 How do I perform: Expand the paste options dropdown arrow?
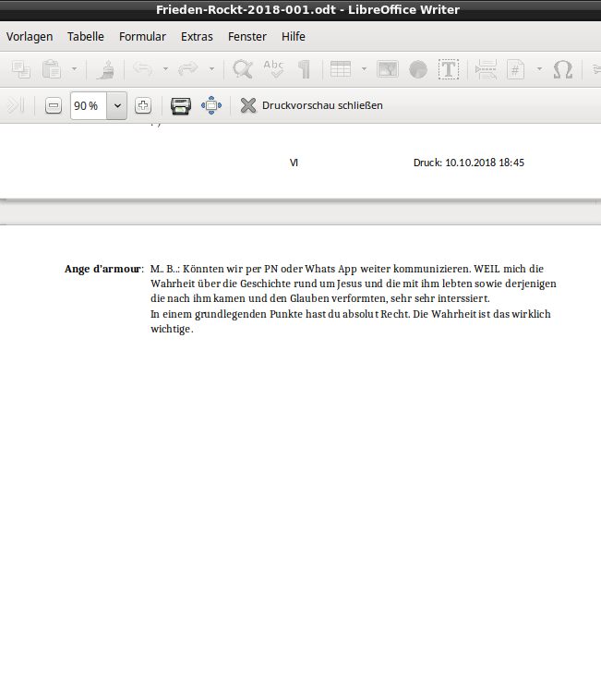pos(74,69)
